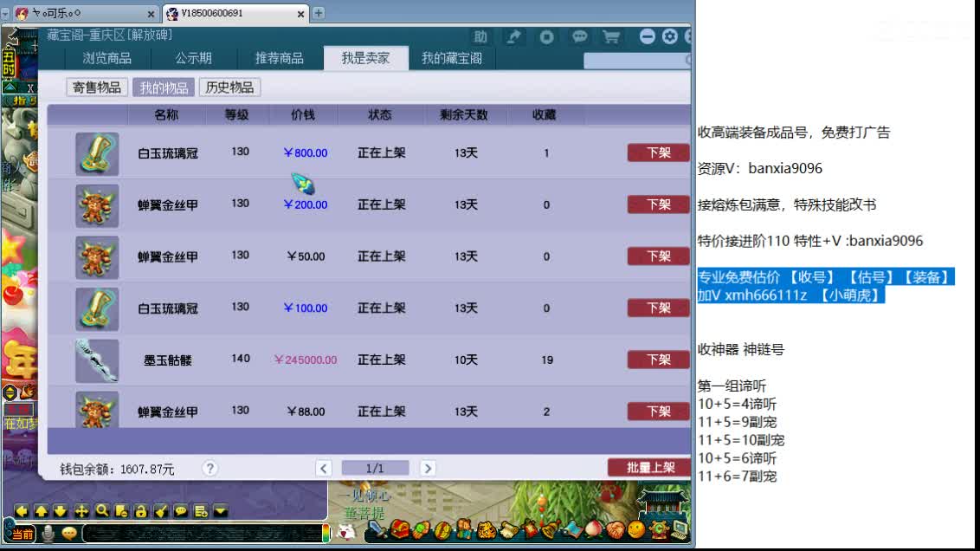This screenshot has width=980, height=551.
Task: Click the four-way move arrows icon
Action: (x=81, y=511)
